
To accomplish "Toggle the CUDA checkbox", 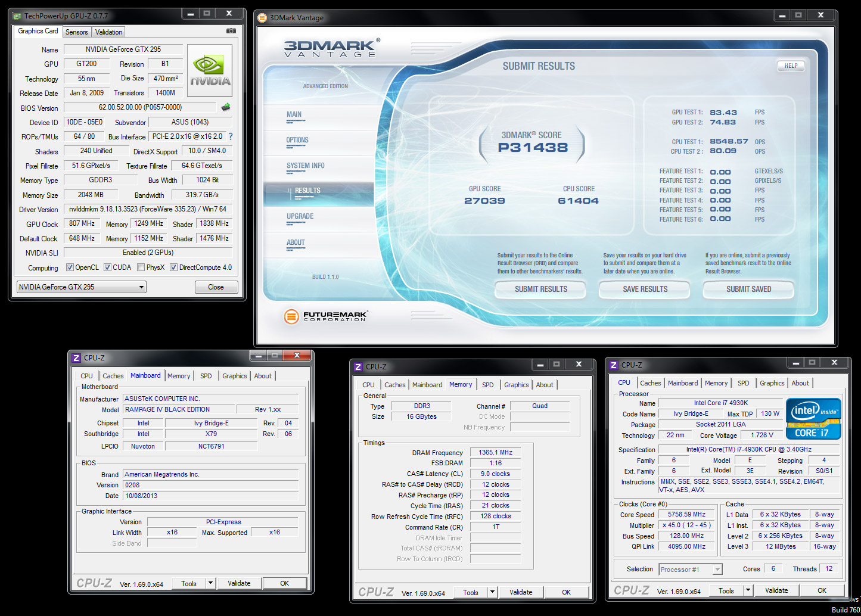I will pyautogui.click(x=108, y=267).
